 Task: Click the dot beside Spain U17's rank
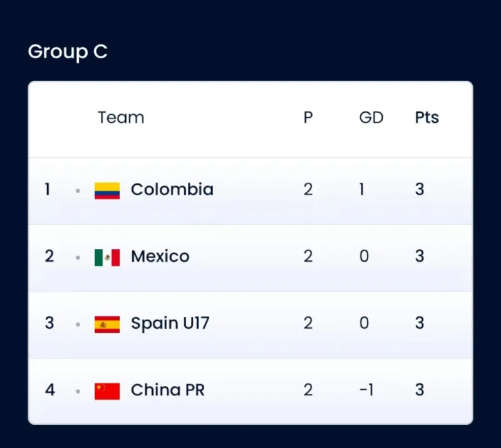pyautogui.click(x=78, y=324)
